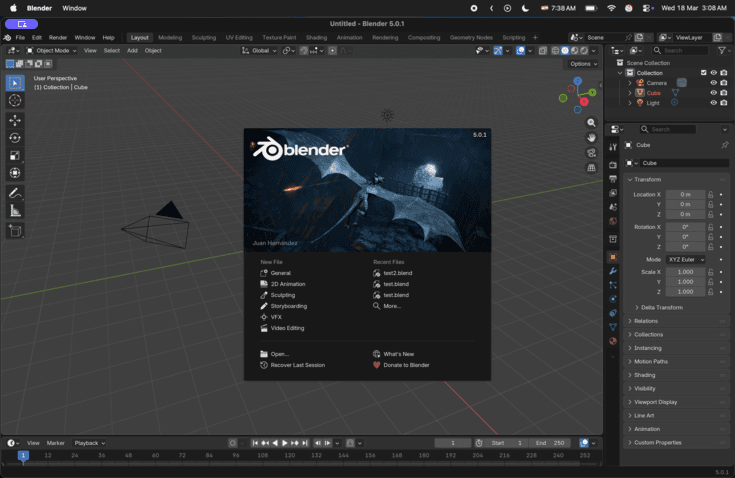This screenshot has height=478, width=735.
Task: Select the Add Cube tool
Action: pyautogui.click(x=15, y=231)
